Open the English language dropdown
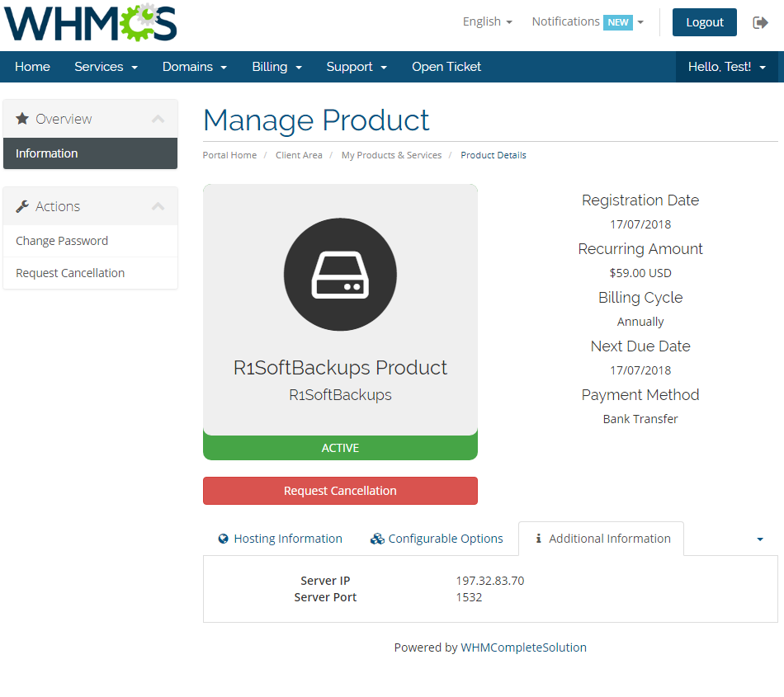The image size is (784, 697). click(488, 22)
